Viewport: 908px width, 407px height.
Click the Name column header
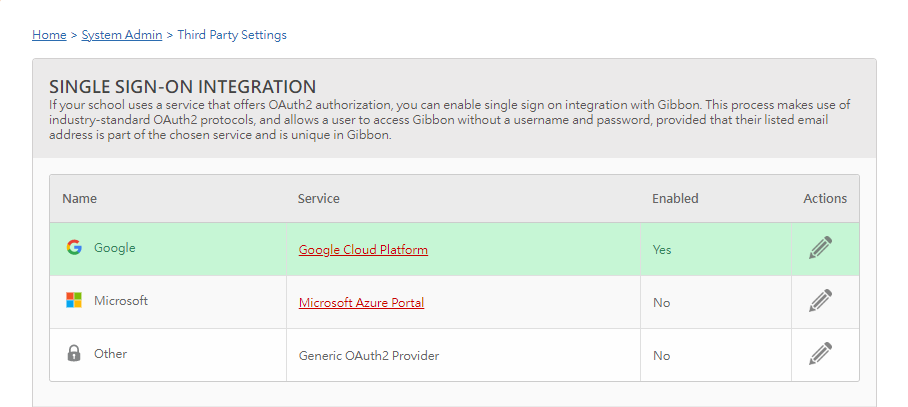click(x=79, y=199)
